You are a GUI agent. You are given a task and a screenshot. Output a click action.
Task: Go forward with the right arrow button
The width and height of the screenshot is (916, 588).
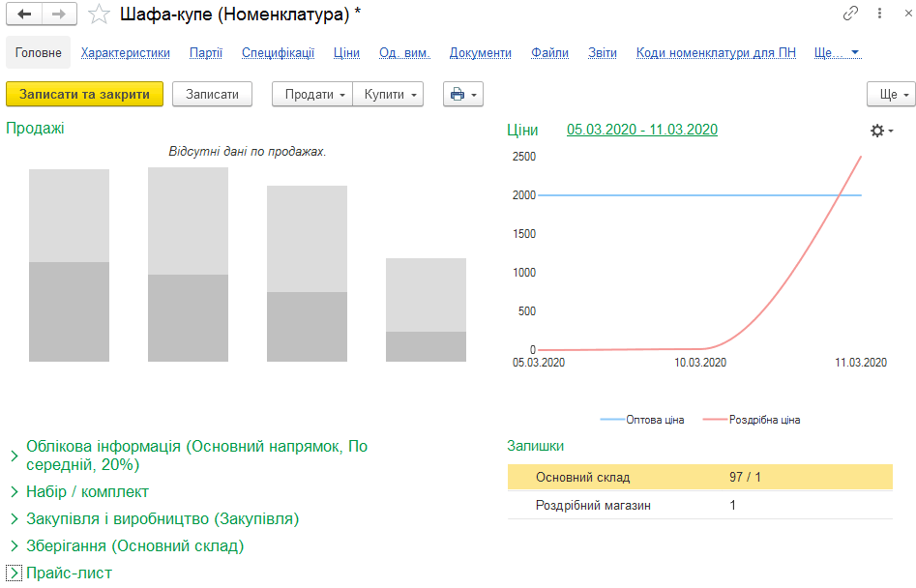tap(59, 14)
